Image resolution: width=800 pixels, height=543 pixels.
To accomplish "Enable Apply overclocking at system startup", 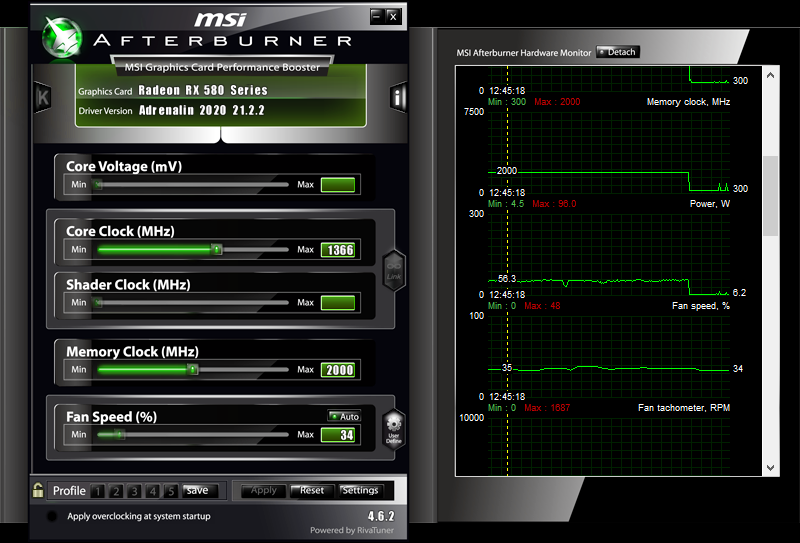I will click(x=52, y=516).
